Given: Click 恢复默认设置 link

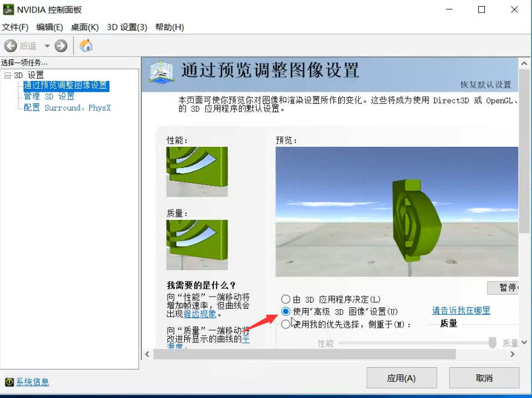Looking at the screenshot, I should 486,85.
